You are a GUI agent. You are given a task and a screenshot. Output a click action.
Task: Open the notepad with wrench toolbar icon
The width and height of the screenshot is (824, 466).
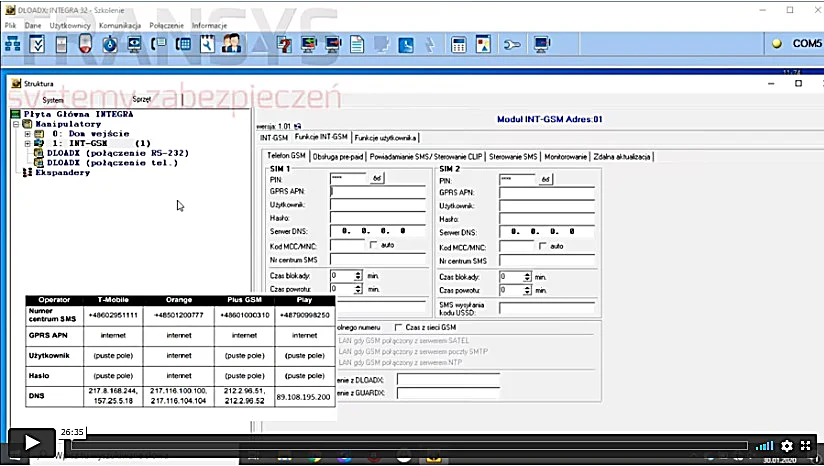tap(207, 44)
